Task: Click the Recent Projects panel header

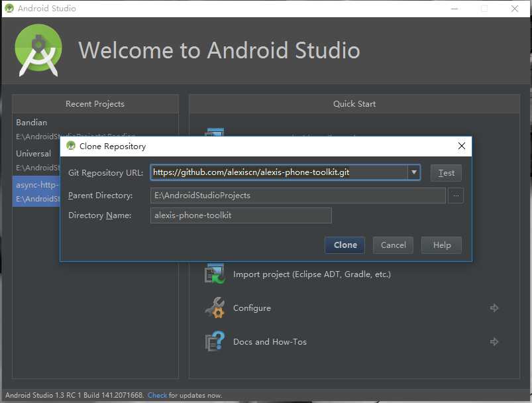Action: pos(95,104)
